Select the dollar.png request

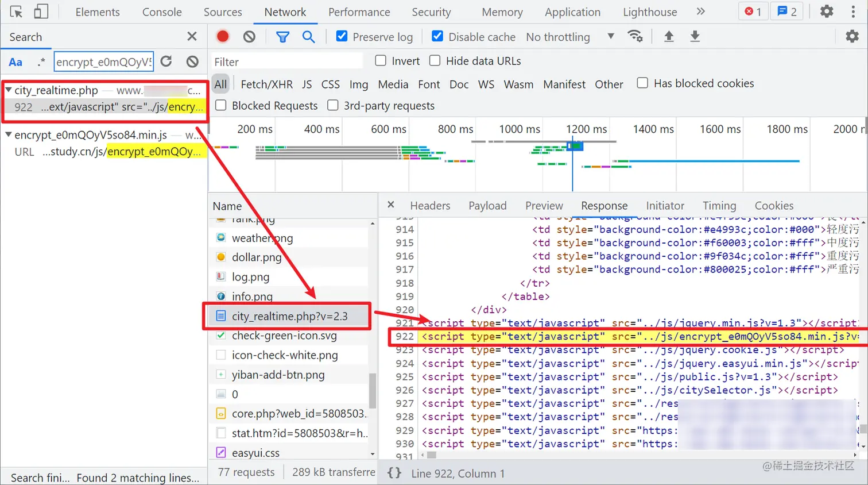(289, 257)
